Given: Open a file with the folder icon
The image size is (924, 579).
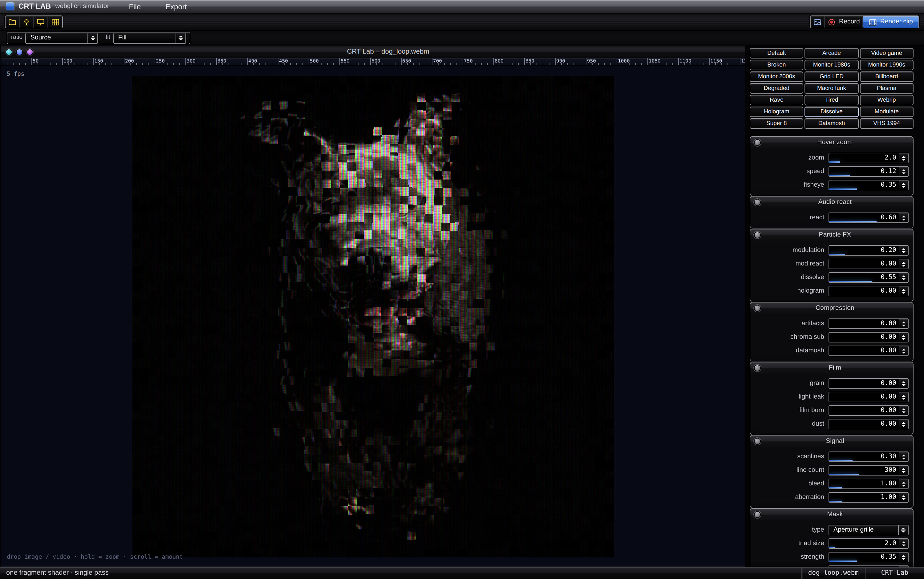Looking at the screenshot, I should [x=12, y=22].
